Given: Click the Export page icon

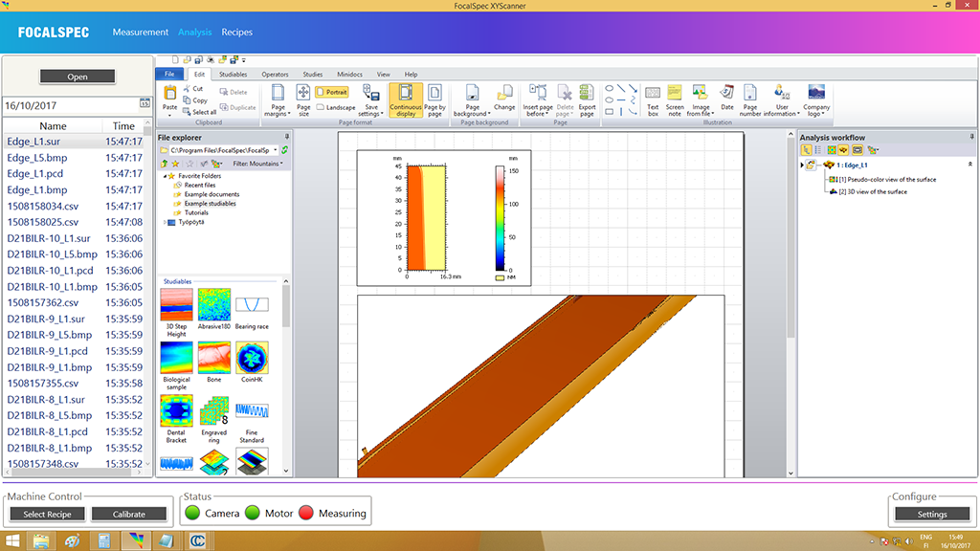Looking at the screenshot, I should coord(587,99).
